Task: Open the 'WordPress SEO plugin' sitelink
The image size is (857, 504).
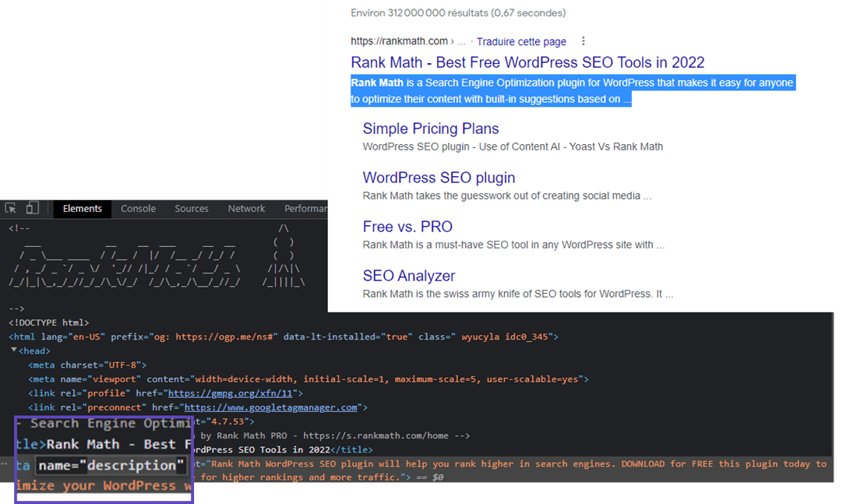Action: (x=439, y=178)
